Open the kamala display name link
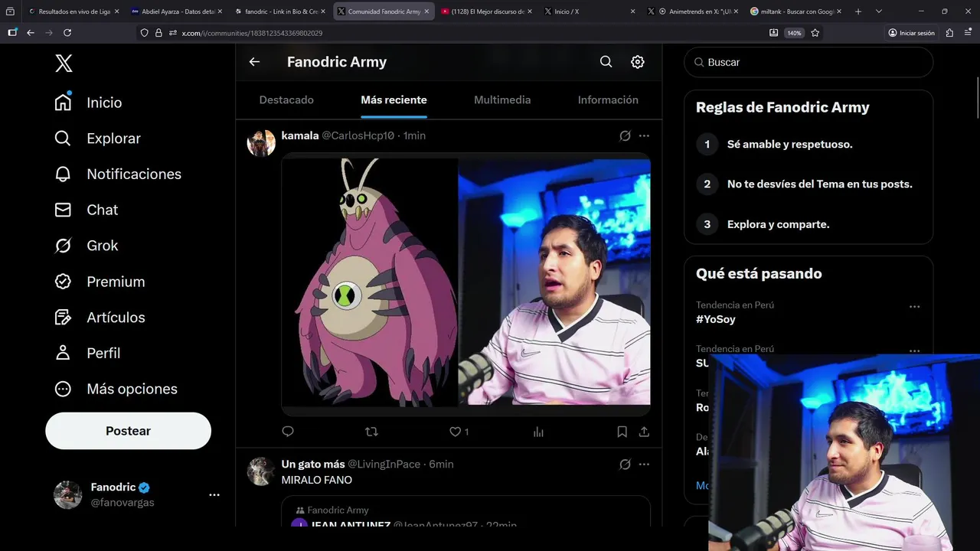Viewport: 980px width, 551px height. pyautogui.click(x=300, y=135)
